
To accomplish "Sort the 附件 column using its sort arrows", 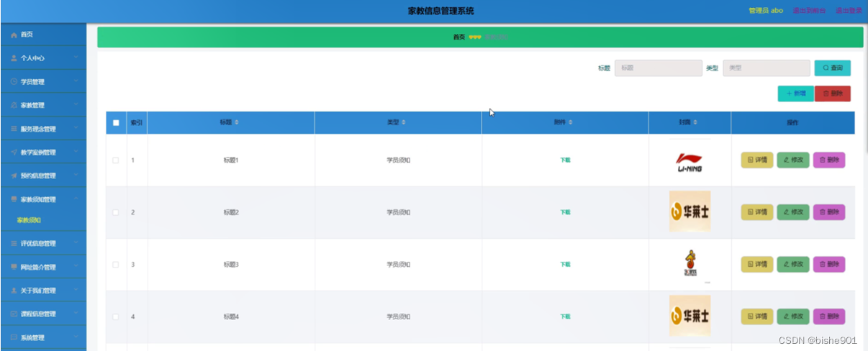I will click(570, 123).
